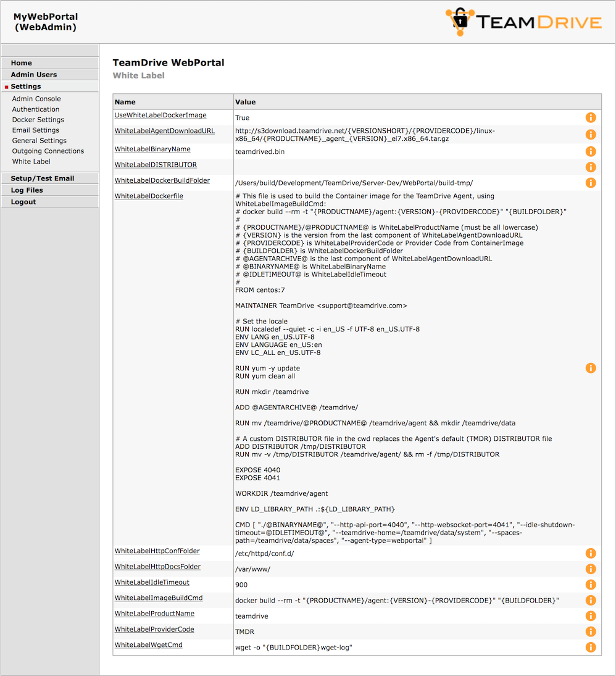Edit the WhiteLabelProviderCode setting
This screenshot has width=616, height=676.
coord(154,629)
